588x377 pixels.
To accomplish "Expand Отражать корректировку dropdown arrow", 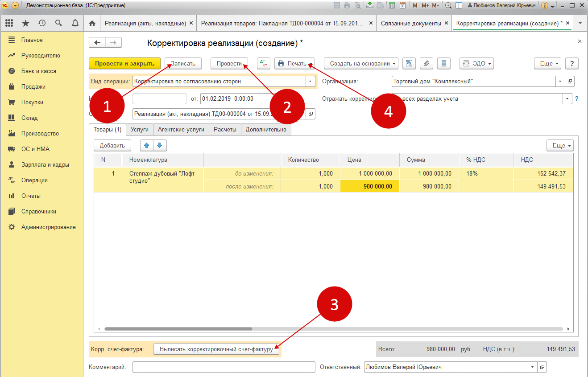I will tap(567, 99).
